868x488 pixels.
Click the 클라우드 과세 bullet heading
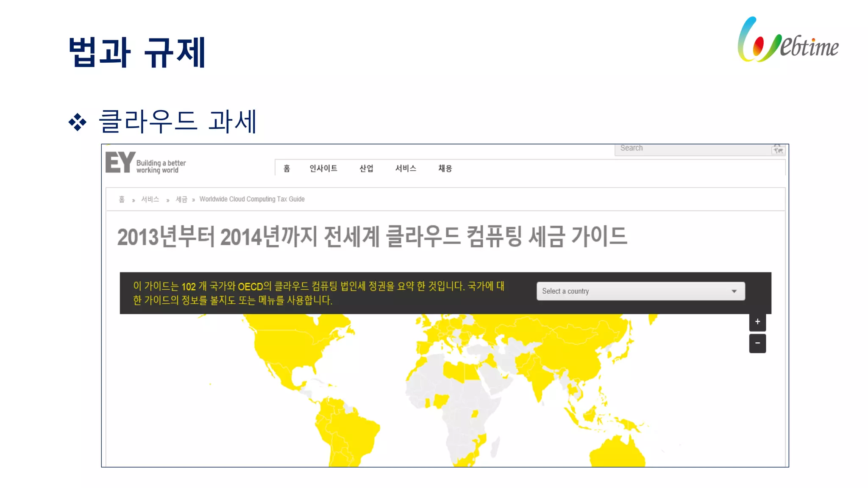coord(178,122)
